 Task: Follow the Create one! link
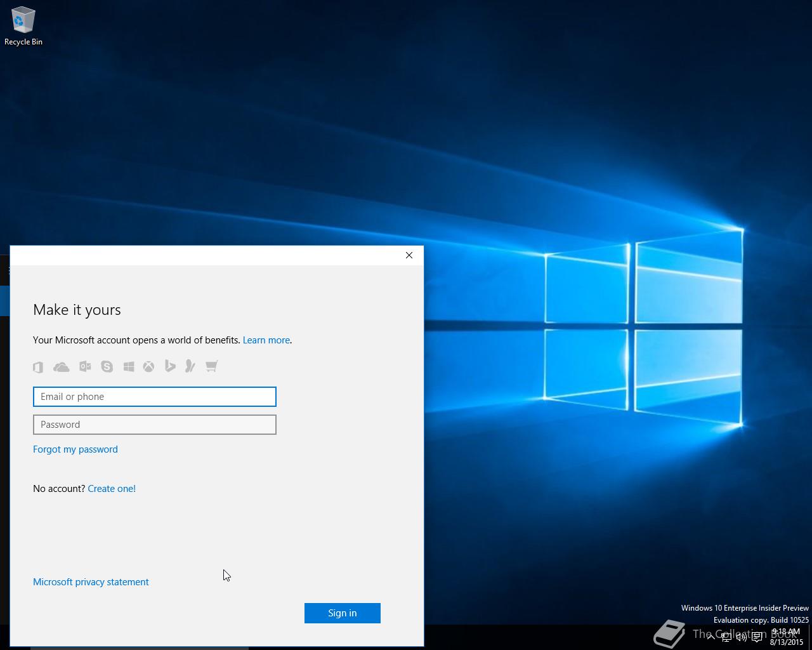pos(112,489)
